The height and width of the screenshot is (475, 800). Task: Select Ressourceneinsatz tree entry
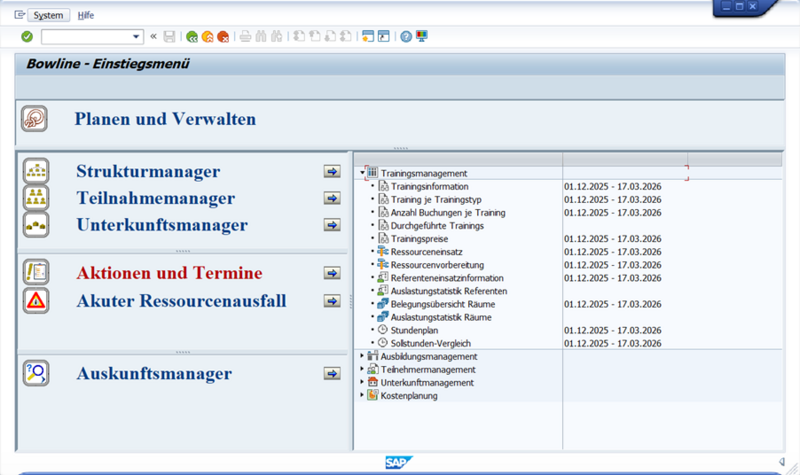(427, 252)
